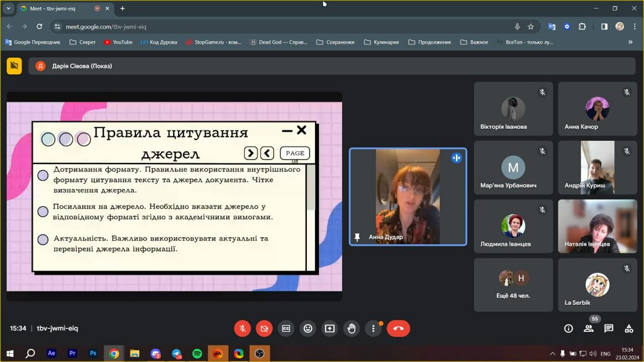Viewport: 644px width, 362px height.
Task: Open more options three-dot menu
Action: (x=374, y=328)
